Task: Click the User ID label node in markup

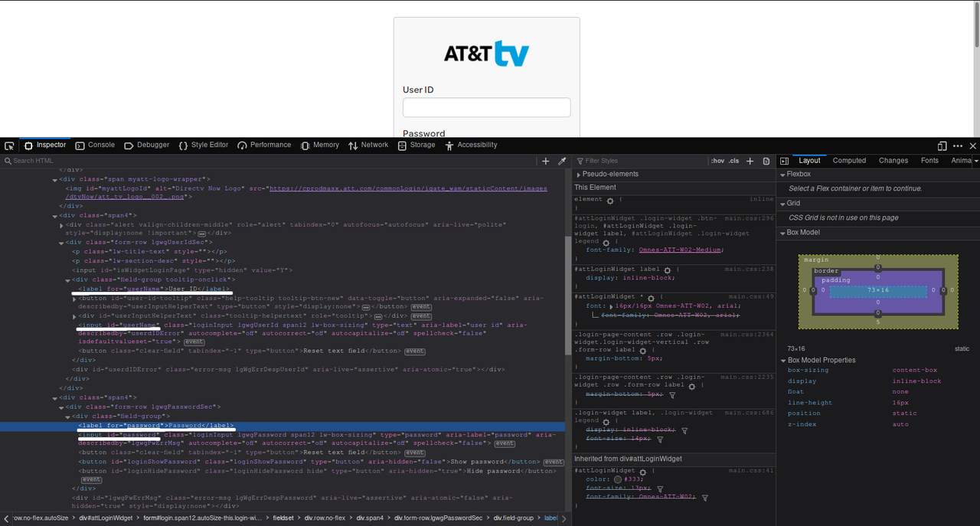Action: click(153, 289)
